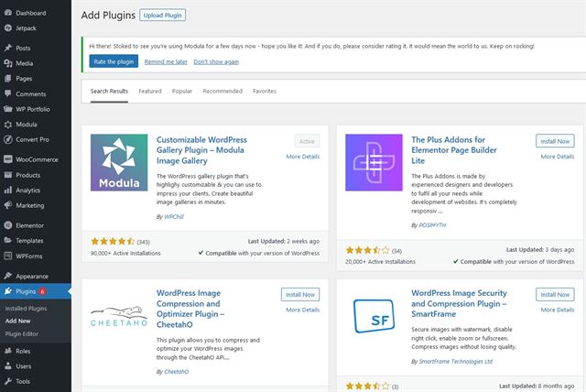Click the WPForms icon in sidebar
The width and height of the screenshot is (586, 392).
pos(8,256)
